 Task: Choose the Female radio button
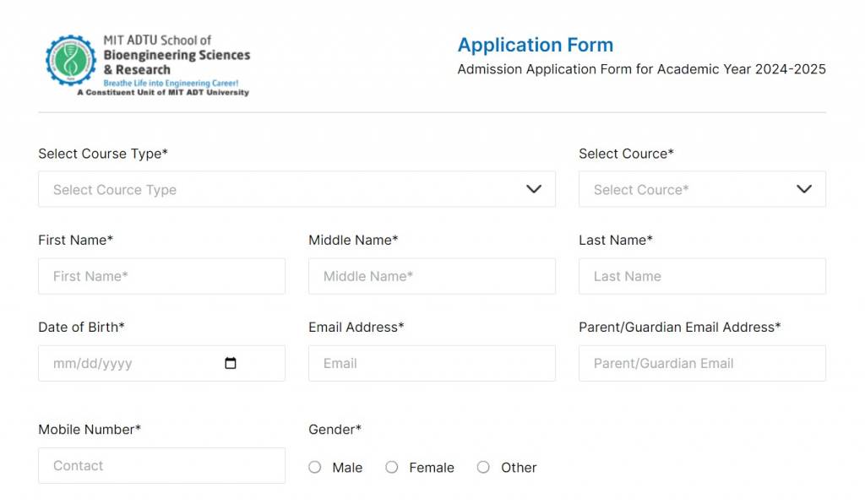[x=392, y=467]
